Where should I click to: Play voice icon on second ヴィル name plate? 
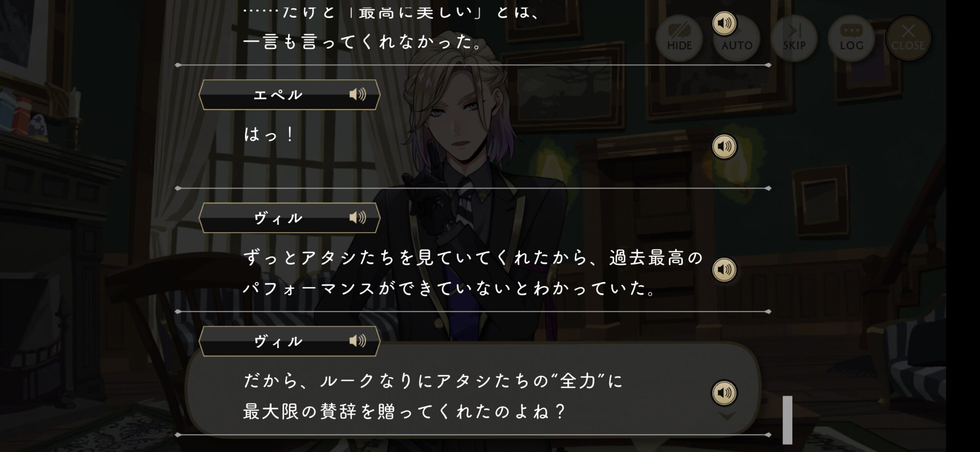coord(358,341)
